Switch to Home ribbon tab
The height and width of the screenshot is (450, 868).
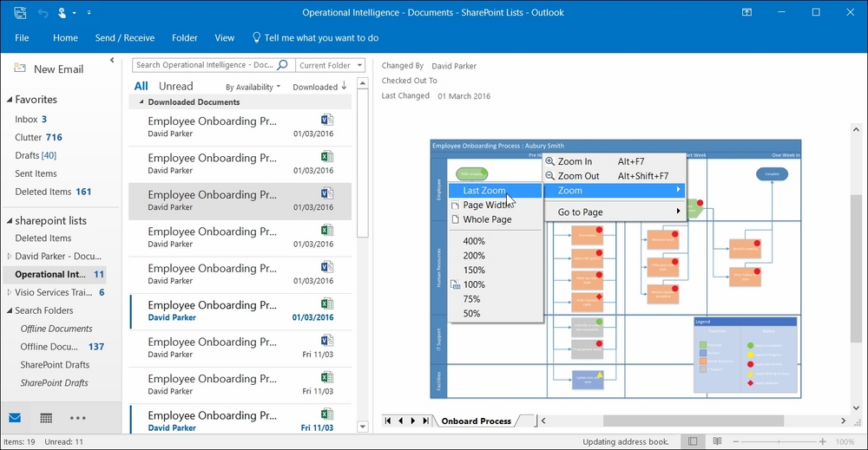65,37
